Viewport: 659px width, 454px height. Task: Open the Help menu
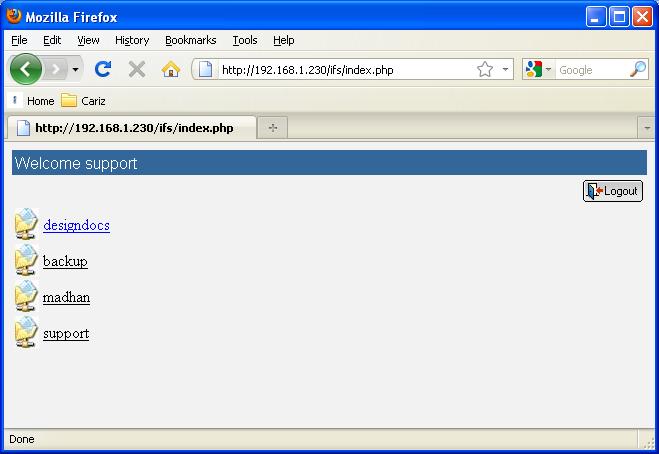[x=284, y=40]
